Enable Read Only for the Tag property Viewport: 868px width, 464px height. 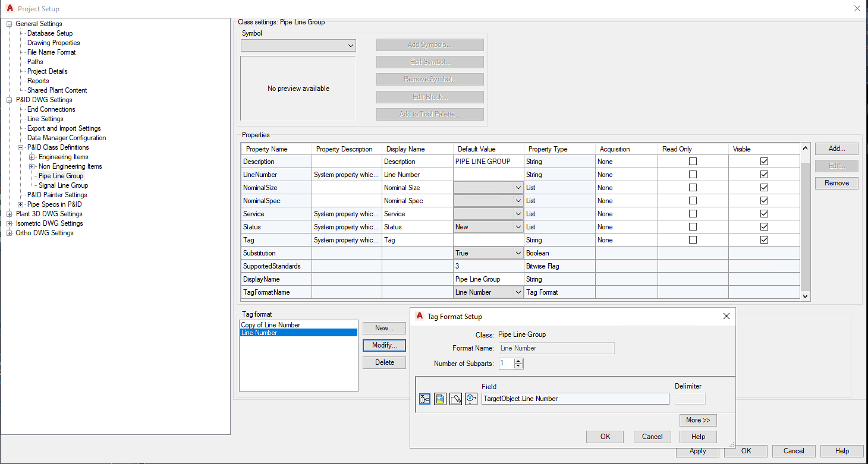[x=693, y=239]
